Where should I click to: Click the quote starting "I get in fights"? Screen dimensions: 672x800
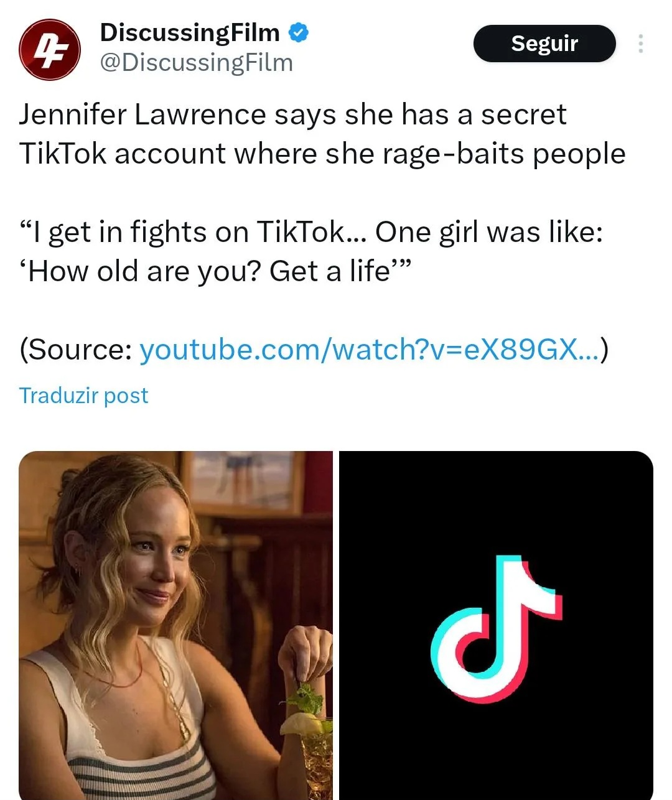click(311, 232)
